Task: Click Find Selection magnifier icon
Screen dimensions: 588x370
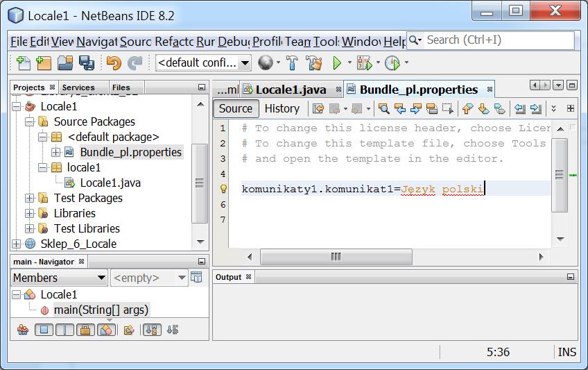Action: pyautogui.click(x=383, y=109)
